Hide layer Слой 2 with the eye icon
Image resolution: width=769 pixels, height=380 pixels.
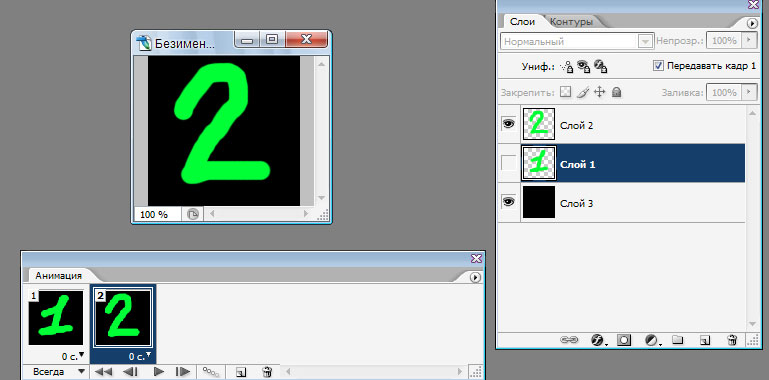point(509,125)
